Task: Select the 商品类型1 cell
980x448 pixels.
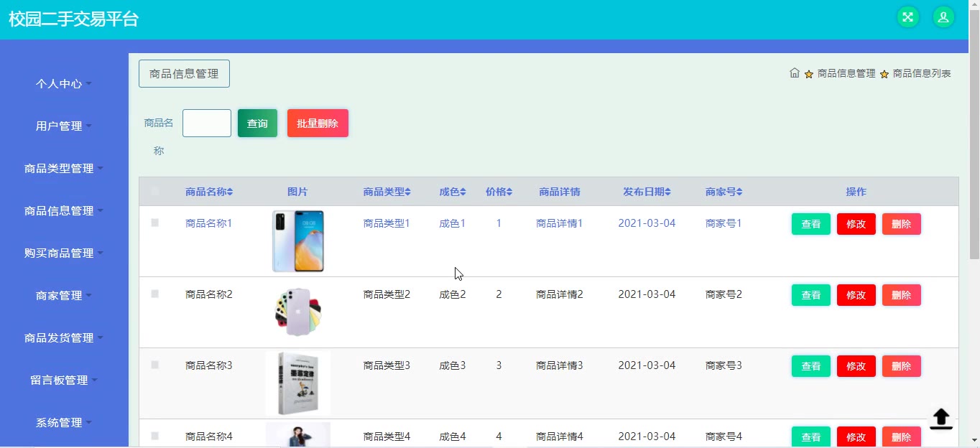Action: [387, 223]
